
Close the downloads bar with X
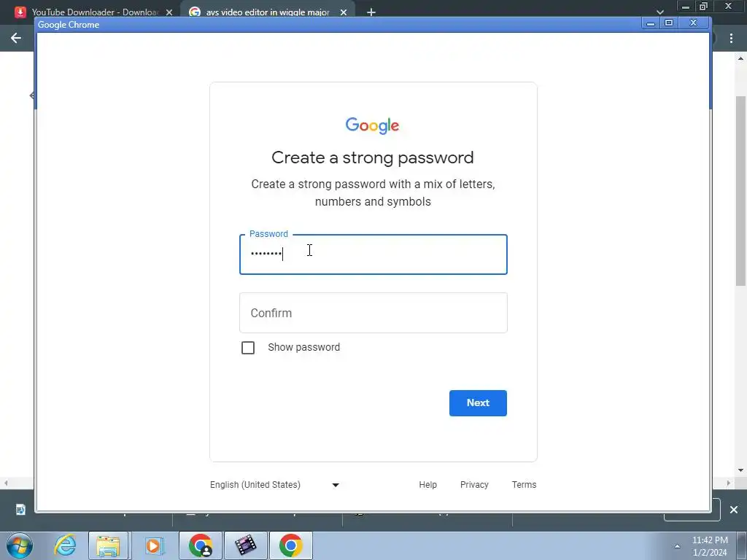pyautogui.click(x=734, y=510)
